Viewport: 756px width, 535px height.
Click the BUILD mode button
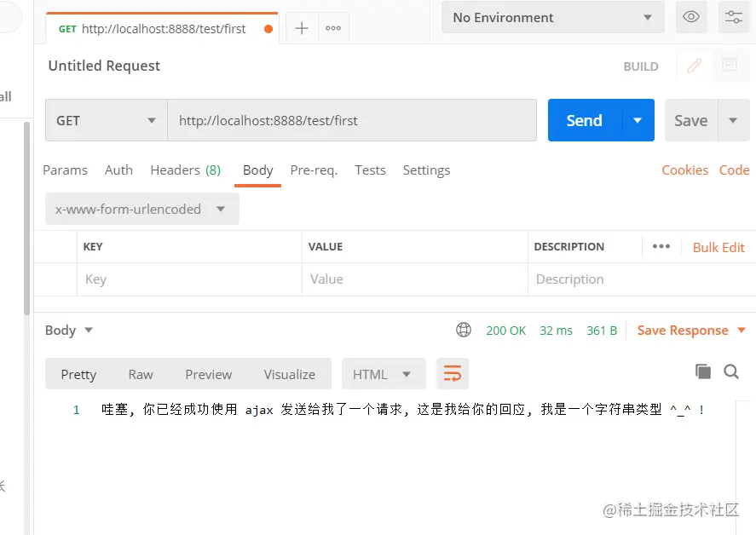pyautogui.click(x=641, y=66)
